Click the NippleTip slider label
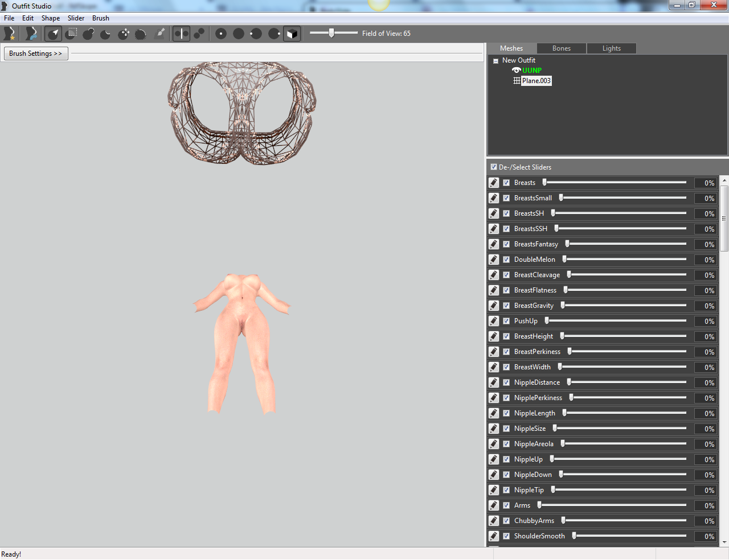The width and height of the screenshot is (729, 560). click(529, 490)
